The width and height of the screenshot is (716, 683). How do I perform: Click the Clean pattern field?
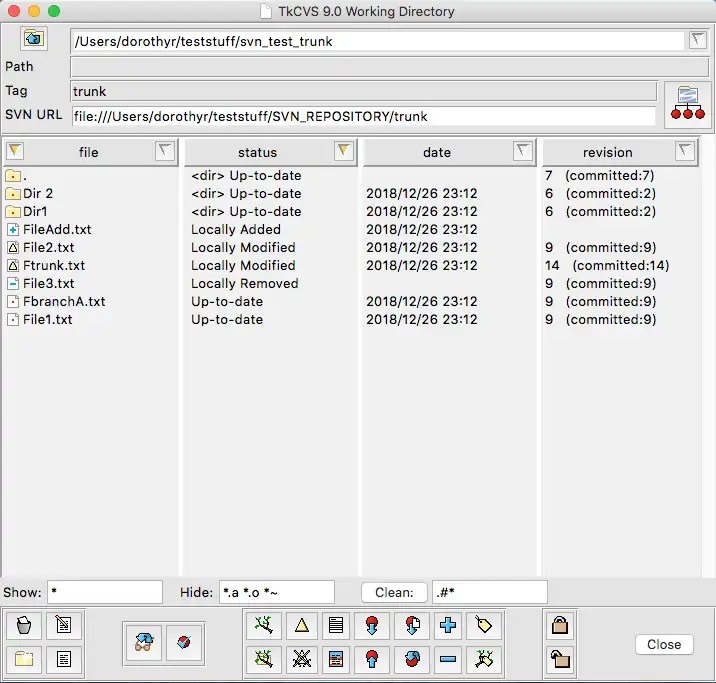coord(490,592)
